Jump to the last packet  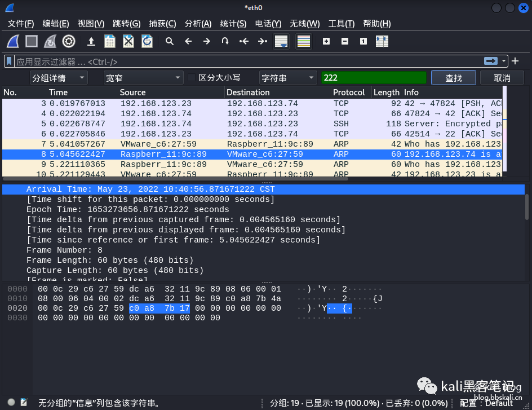(262, 41)
